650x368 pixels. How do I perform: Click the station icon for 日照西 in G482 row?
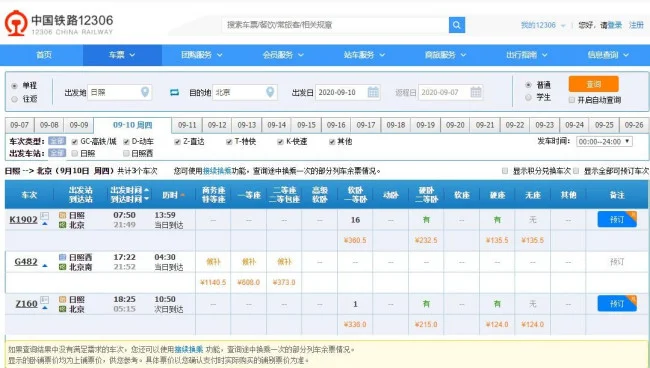(x=63, y=257)
